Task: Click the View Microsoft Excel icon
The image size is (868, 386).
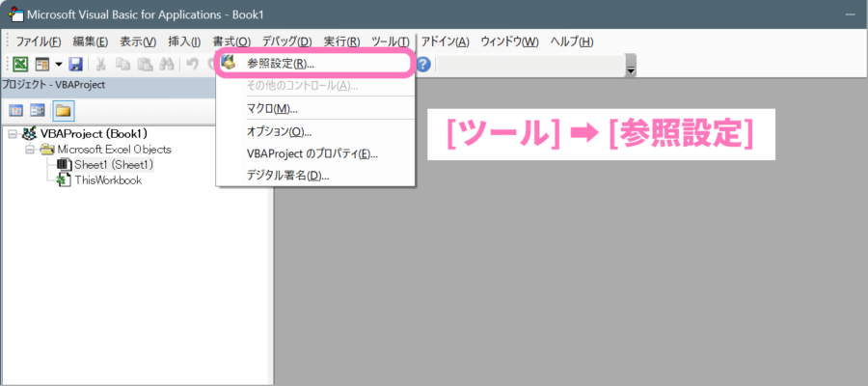Action: [x=19, y=65]
